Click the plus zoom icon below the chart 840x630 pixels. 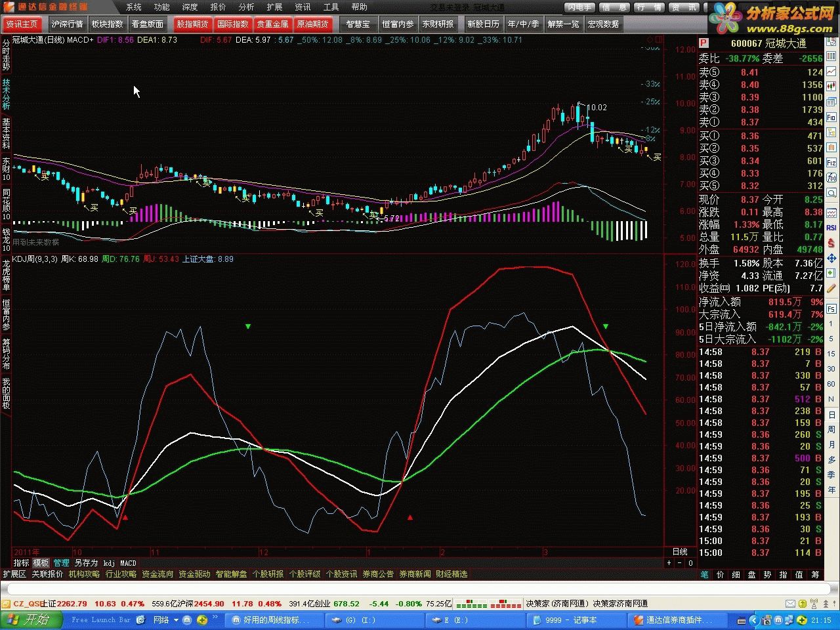669,563
